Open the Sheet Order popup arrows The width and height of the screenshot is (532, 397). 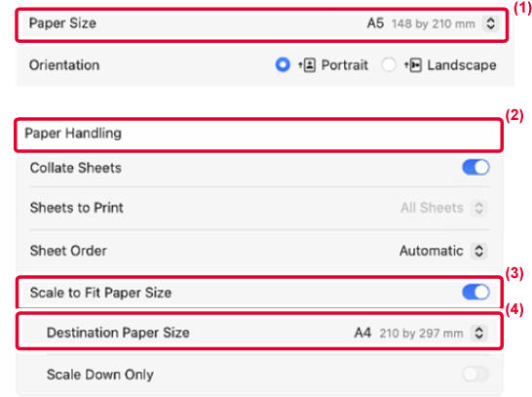478,251
